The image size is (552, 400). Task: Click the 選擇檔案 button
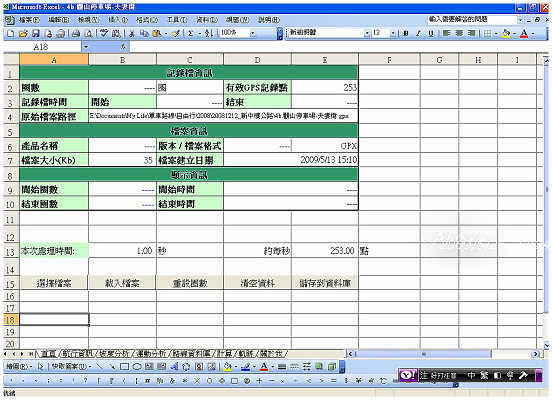(x=54, y=283)
